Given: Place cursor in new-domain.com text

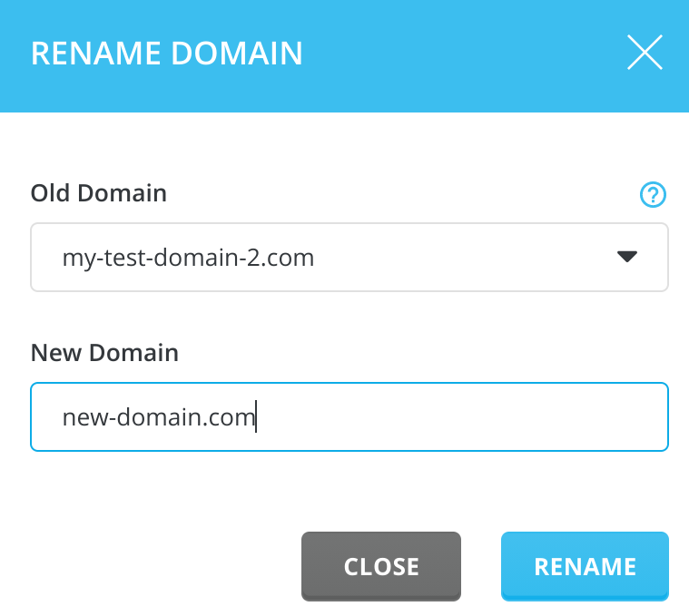Looking at the screenshot, I should pos(159,417).
